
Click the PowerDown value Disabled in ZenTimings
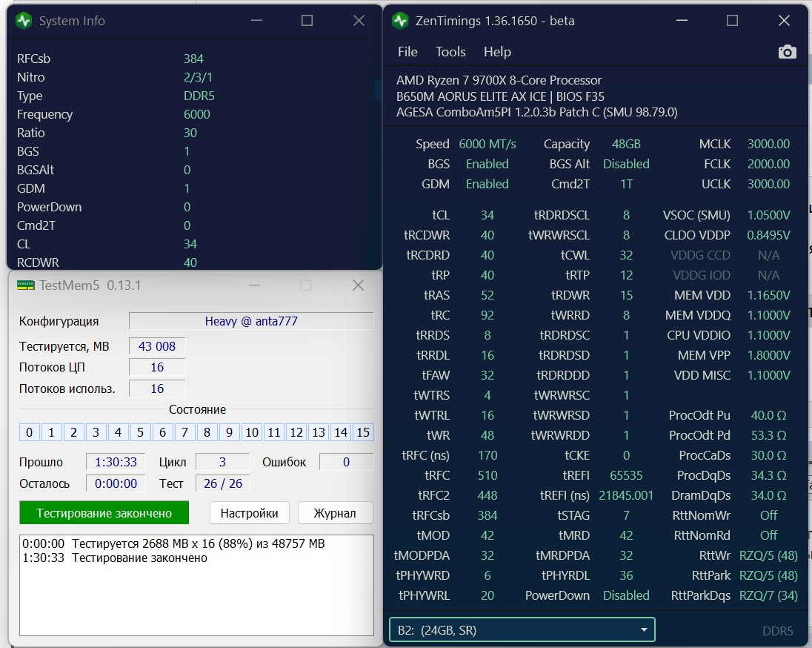(x=626, y=595)
